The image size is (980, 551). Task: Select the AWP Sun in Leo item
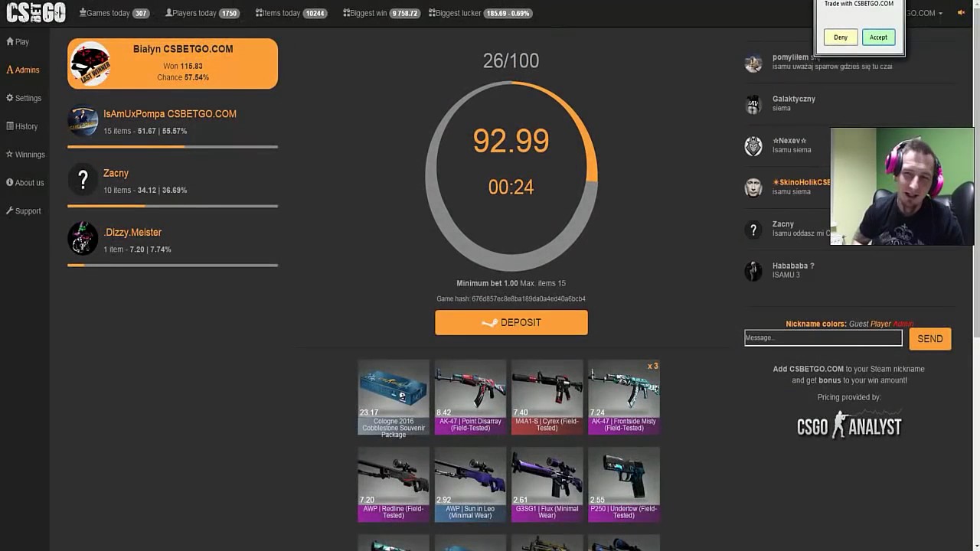tap(470, 484)
